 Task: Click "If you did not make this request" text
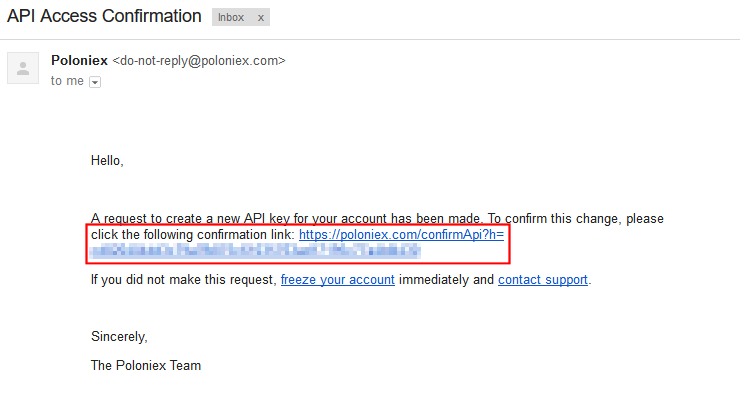[x=183, y=279]
